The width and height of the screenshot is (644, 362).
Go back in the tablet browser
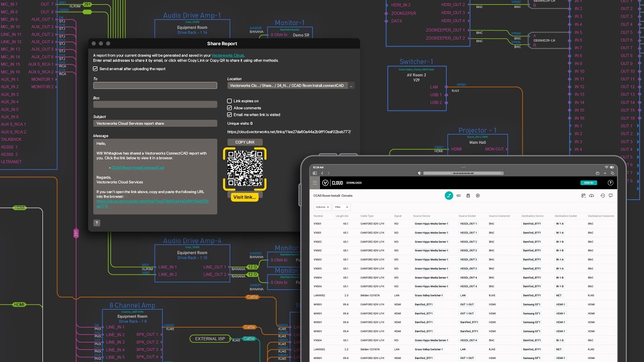(322, 173)
